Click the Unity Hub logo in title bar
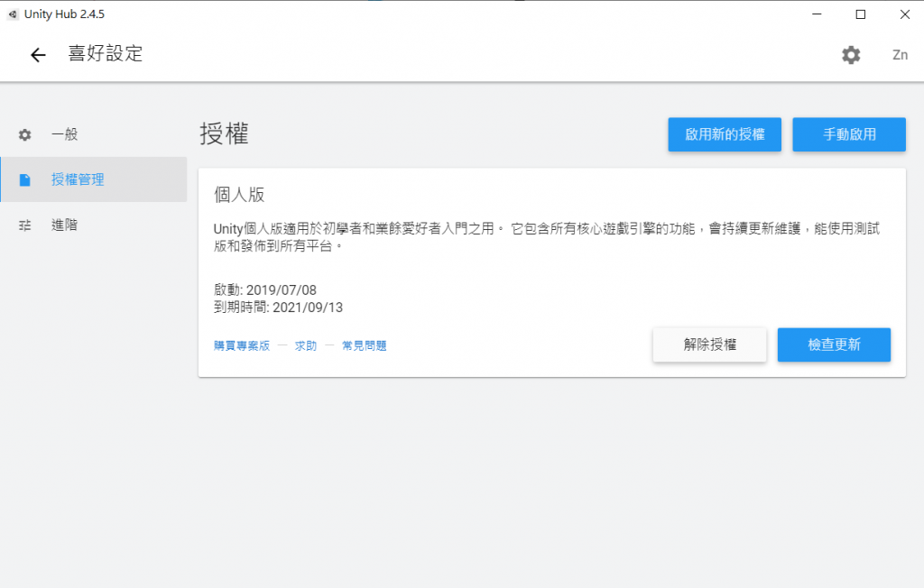 coord(13,14)
